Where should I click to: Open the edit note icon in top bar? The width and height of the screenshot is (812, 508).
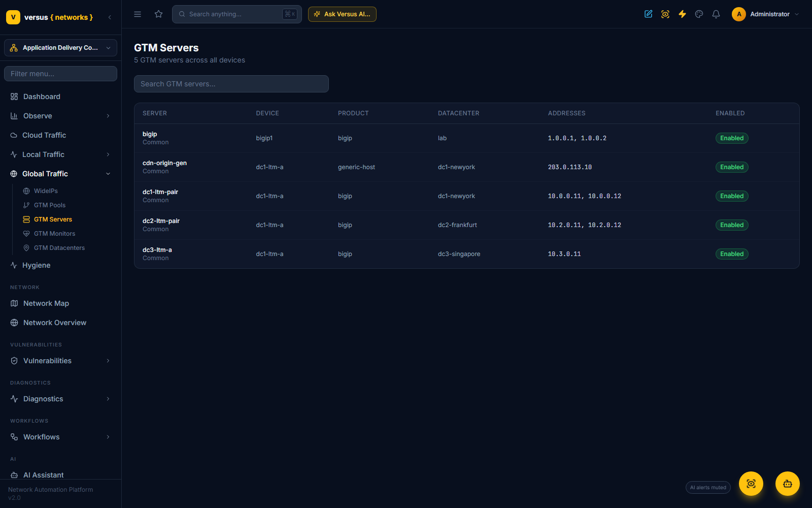point(649,14)
